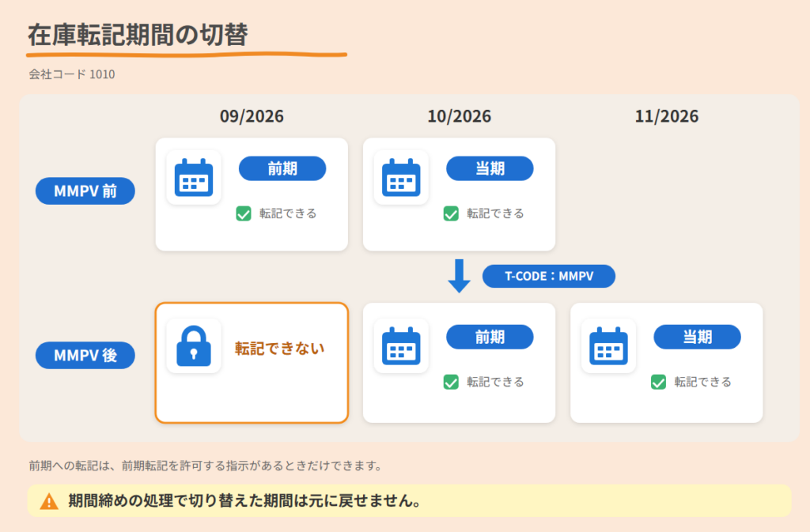
Task: Click the T-CODE：MMPV pill
Action: (x=549, y=276)
